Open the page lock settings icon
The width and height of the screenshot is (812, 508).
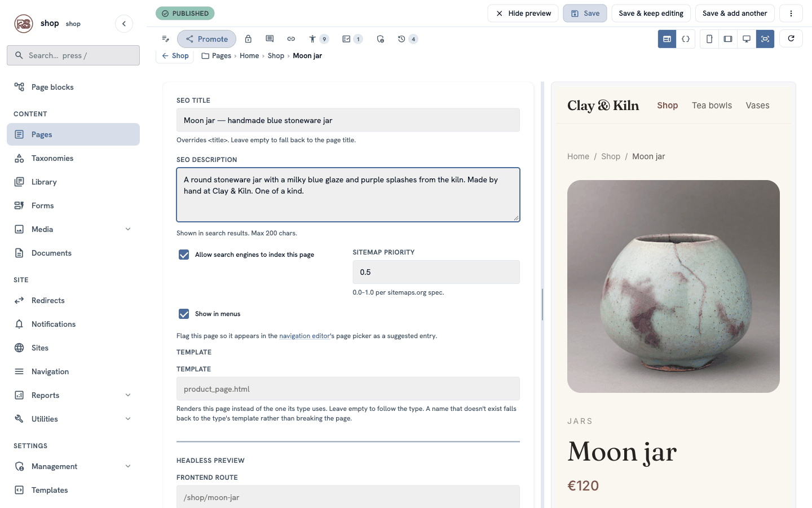(248, 39)
